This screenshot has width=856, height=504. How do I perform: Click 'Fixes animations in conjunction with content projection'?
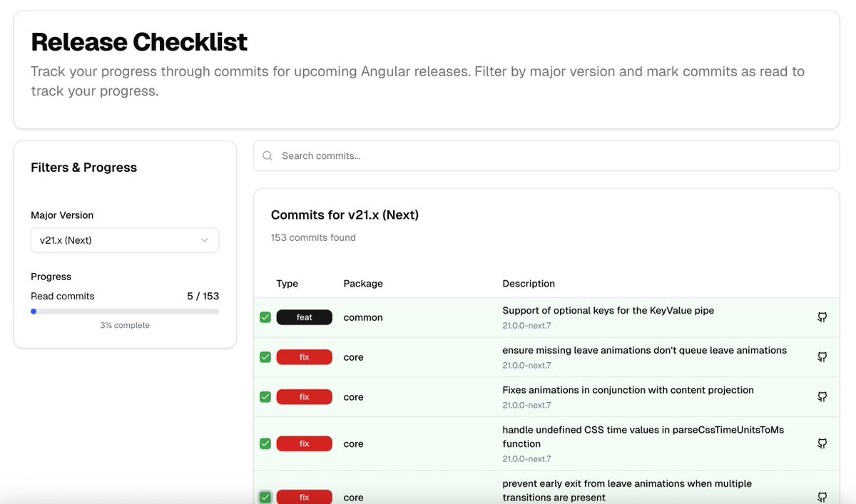[628, 391]
